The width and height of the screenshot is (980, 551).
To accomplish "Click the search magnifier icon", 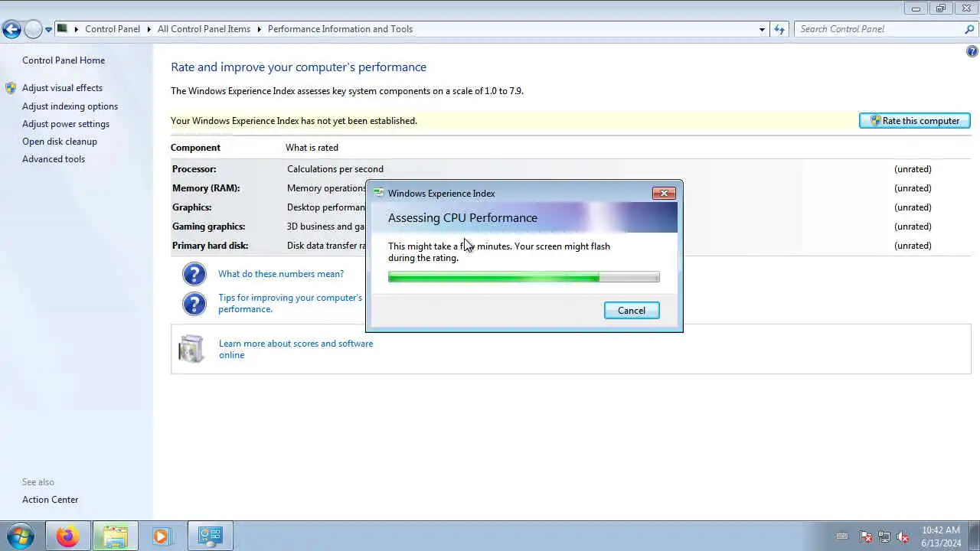I will [x=969, y=29].
